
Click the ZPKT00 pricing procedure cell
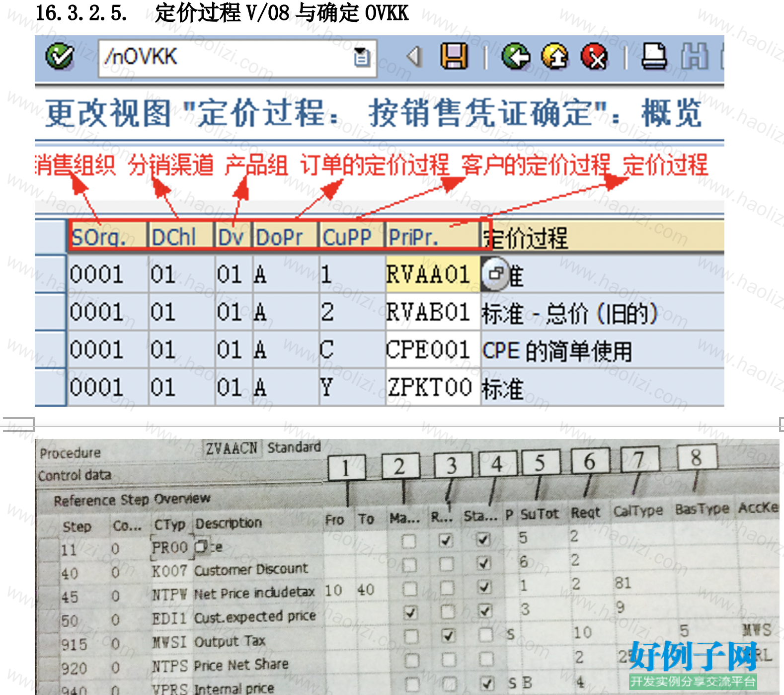(432, 387)
